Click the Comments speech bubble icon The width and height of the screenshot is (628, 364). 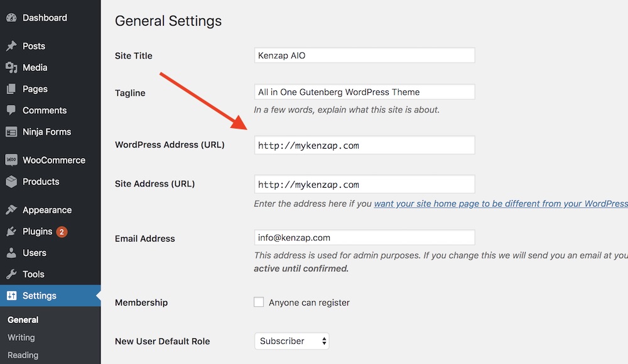[11, 110]
